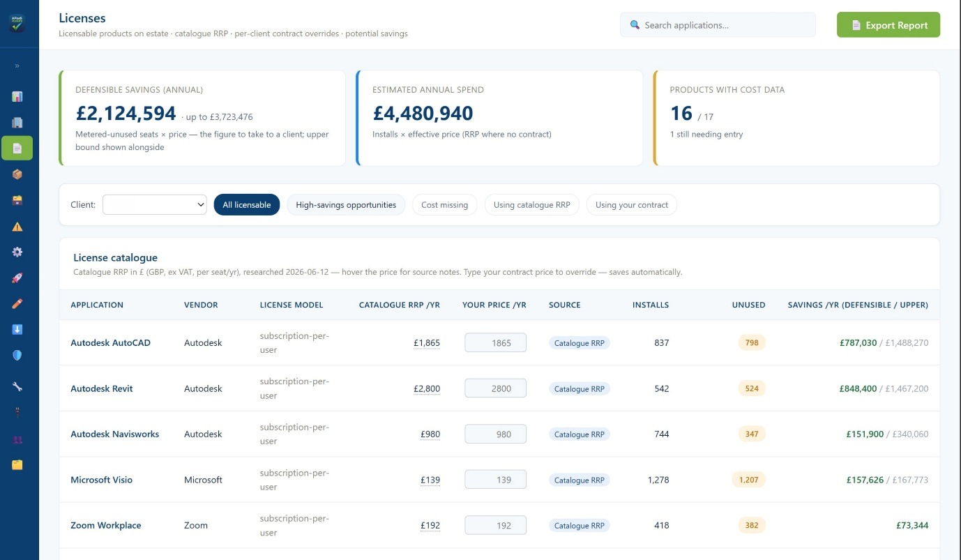Click the 798 unused badge for AutoCAD
Screen dimensions: 961x560
(752, 342)
